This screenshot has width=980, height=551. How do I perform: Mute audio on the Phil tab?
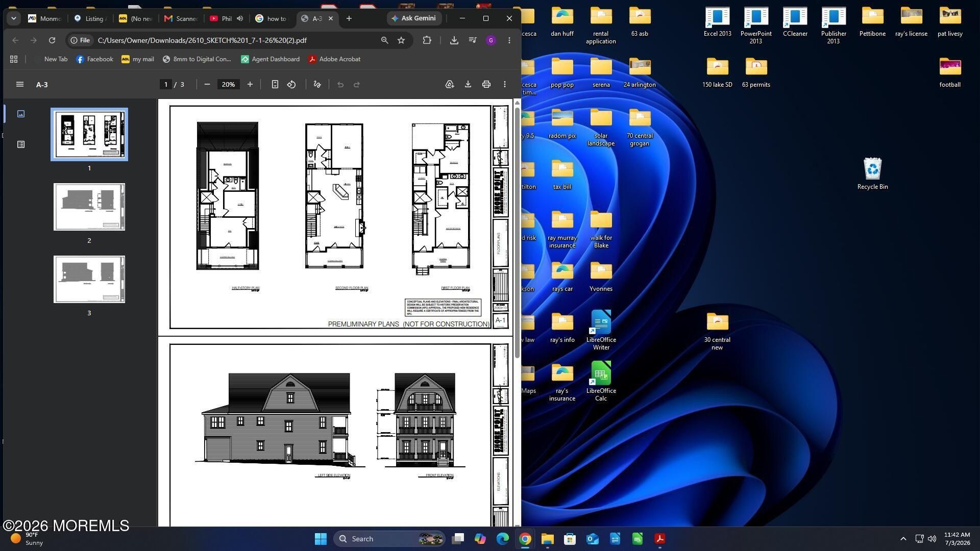point(240,18)
